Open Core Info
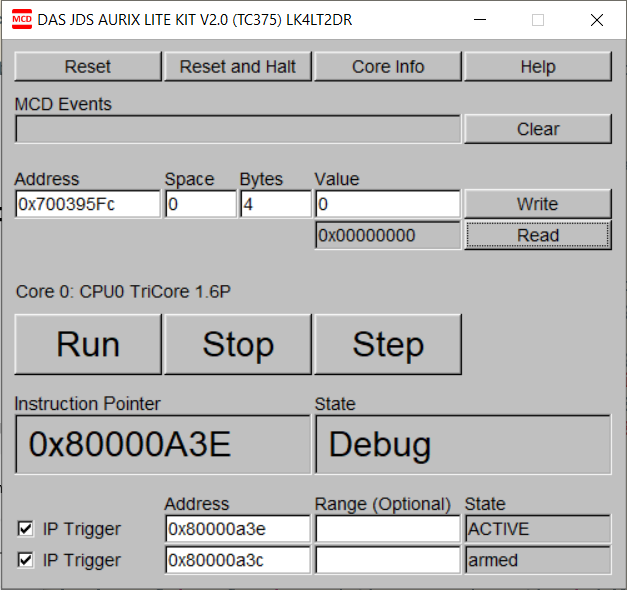 pos(388,66)
